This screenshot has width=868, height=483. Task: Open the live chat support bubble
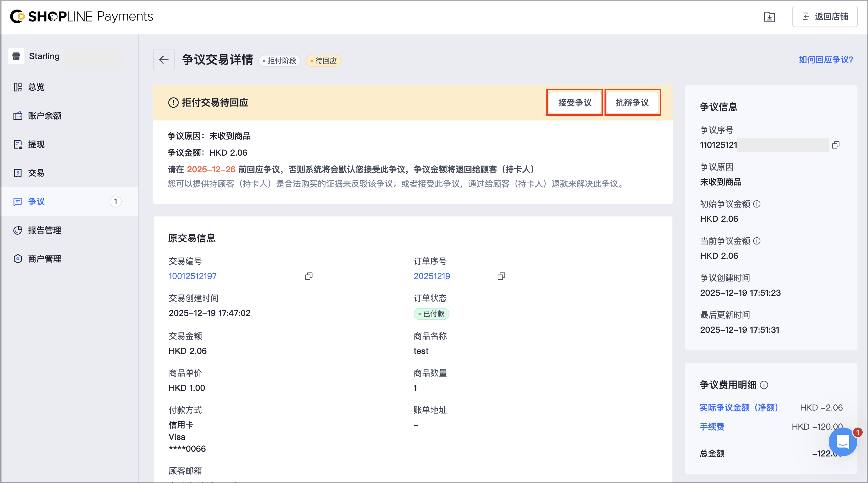click(x=842, y=442)
